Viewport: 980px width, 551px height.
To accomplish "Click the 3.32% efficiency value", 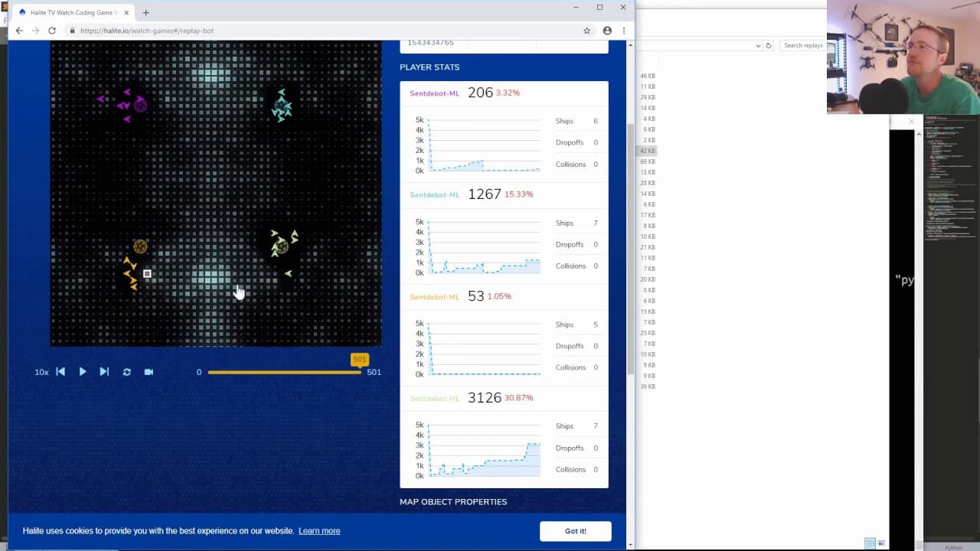I will click(508, 93).
